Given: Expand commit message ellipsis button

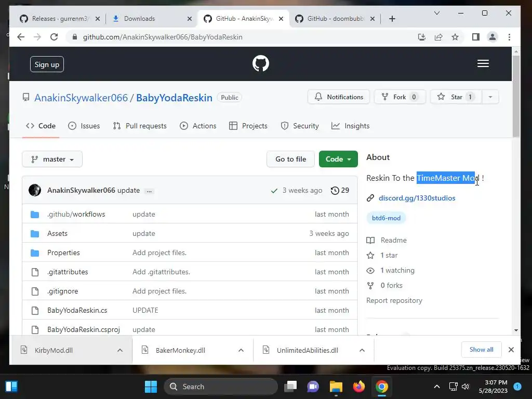Looking at the screenshot, I should (x=149, y=191).
